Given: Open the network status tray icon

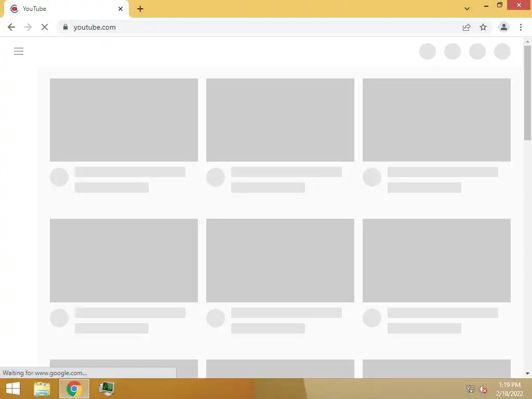Looking at the screenshot, I should click(x=470, y=389).
